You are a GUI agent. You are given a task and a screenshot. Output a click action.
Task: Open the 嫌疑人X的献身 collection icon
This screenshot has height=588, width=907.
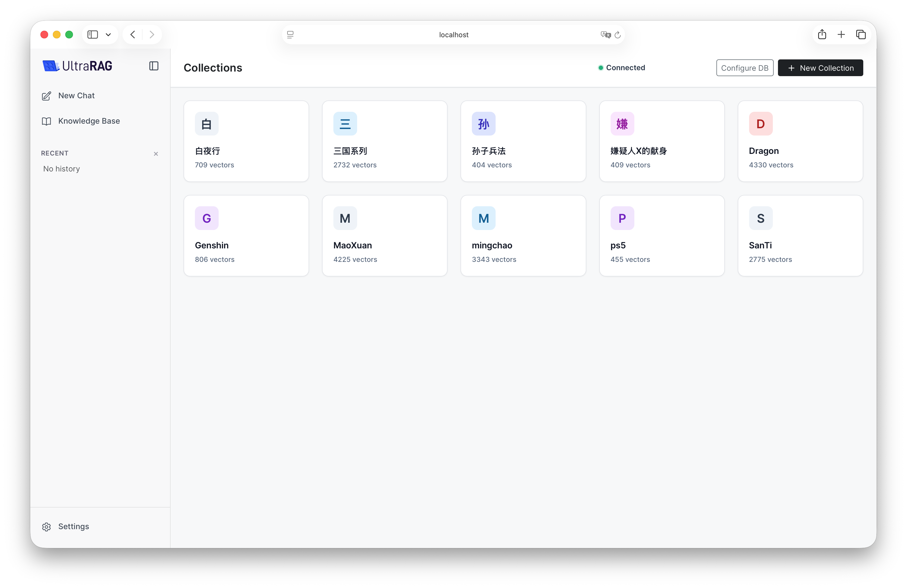click(622, 123)
